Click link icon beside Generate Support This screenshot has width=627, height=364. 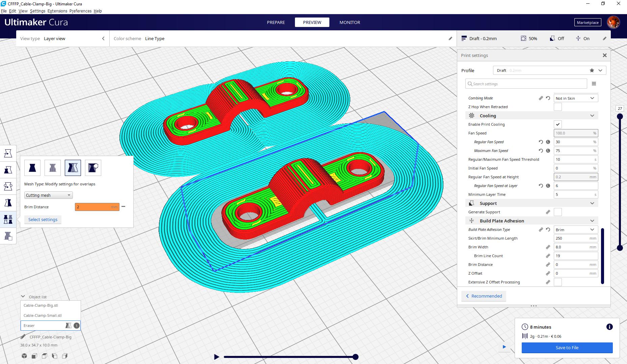point(548,212)
